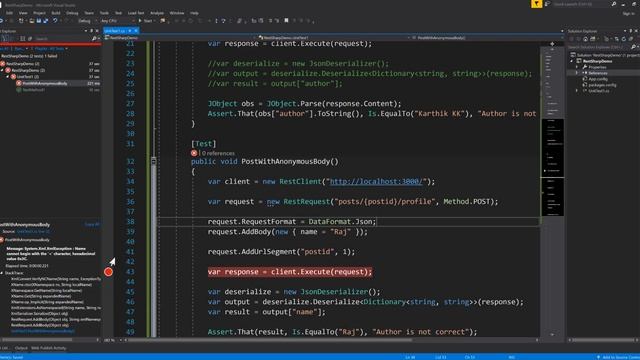Viewport: 640px width, 360px height.
Task: Collapse the UnitTest1 (2) test class node
Action: point(8,77)
